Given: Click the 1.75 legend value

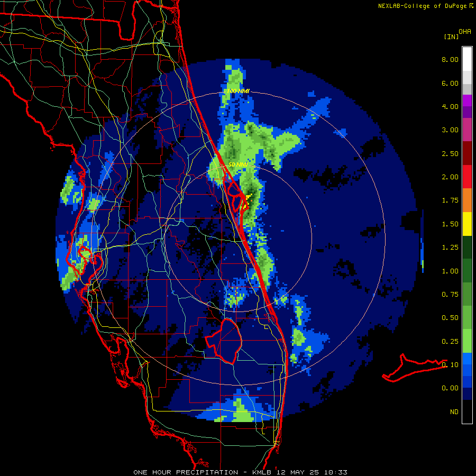Looking at the screenshot, I should (450, 200).
